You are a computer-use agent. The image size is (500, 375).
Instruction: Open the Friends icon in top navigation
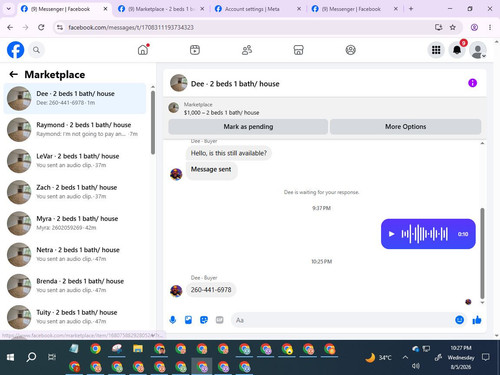247,50
